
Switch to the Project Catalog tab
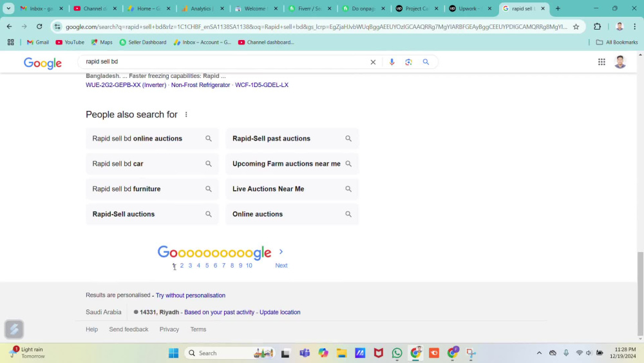[x=417, y=8]
